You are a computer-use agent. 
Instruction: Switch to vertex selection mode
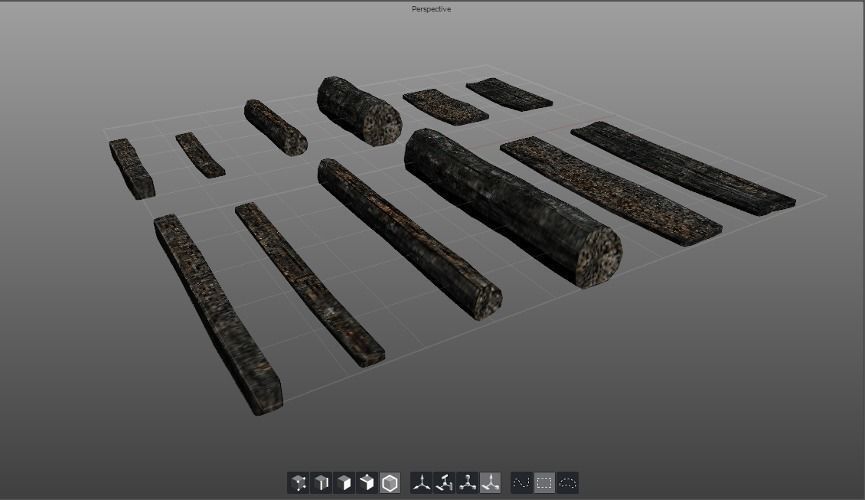pyautogui.click(x=298, y=483)
